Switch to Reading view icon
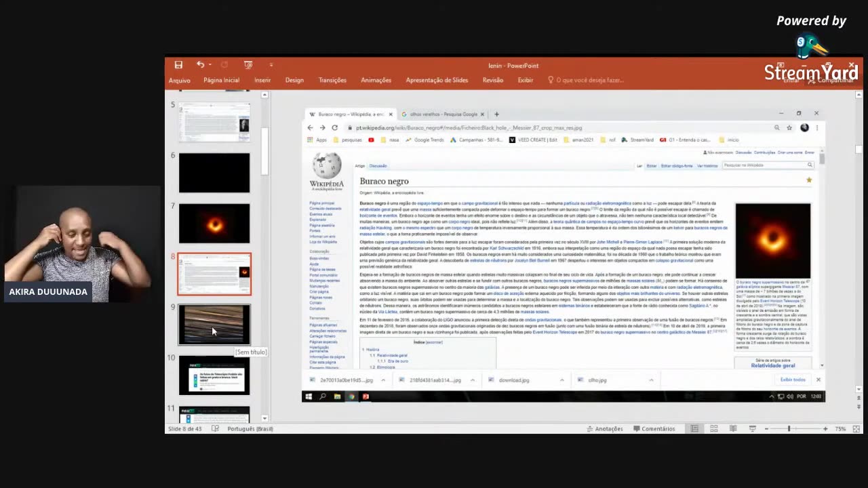This screenshot has height=488, width=868. [x=733, y=428]
